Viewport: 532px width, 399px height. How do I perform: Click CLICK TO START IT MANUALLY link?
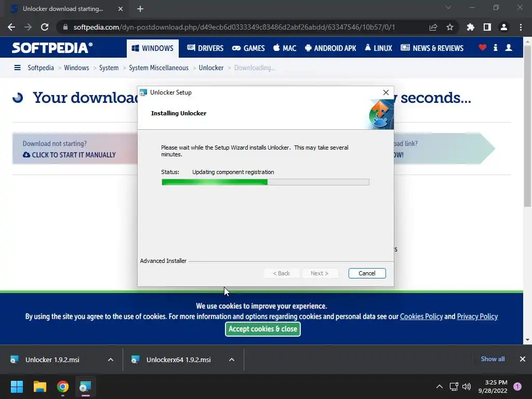click(x=69, y=155)
